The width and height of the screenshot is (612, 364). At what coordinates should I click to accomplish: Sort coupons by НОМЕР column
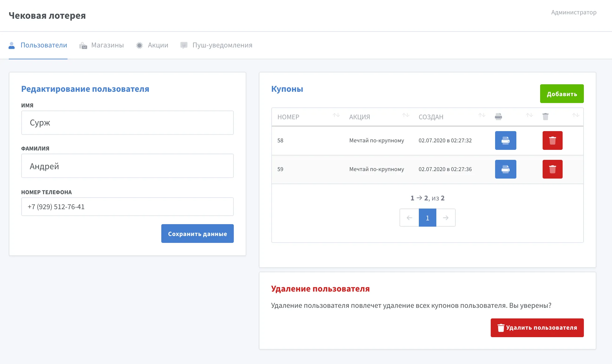(x=336, y=116)
